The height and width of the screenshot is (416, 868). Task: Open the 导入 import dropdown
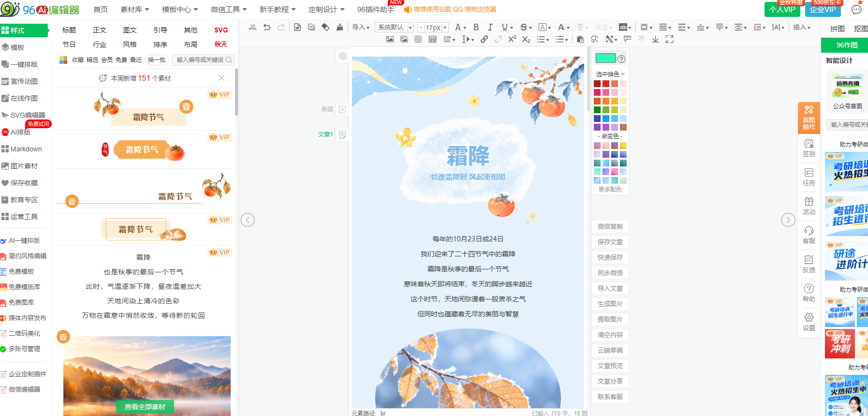pos(361,28)
